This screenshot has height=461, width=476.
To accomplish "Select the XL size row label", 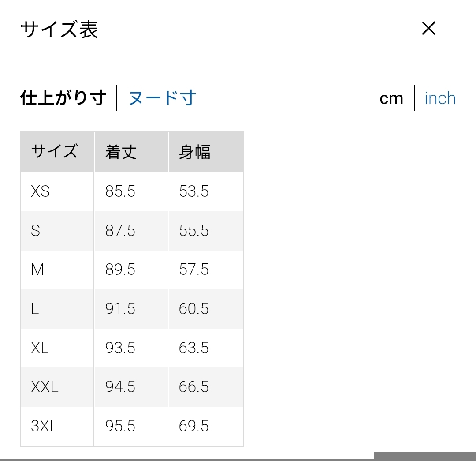I will pos(40,348).
